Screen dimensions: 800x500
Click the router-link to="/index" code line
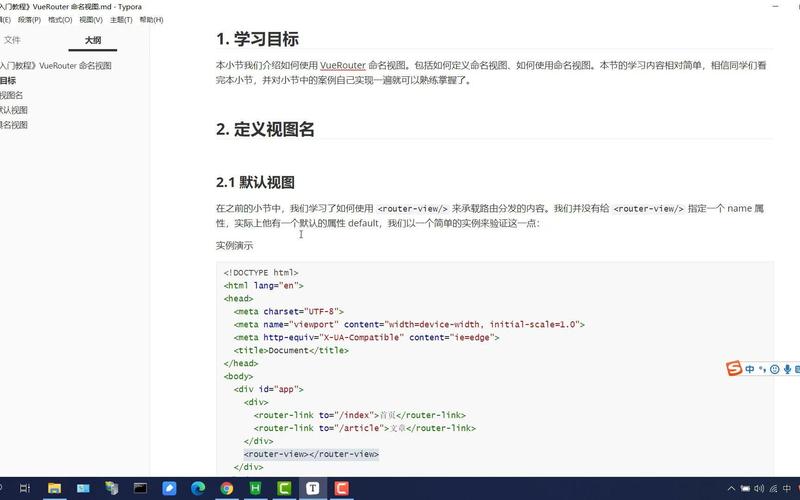360,415
